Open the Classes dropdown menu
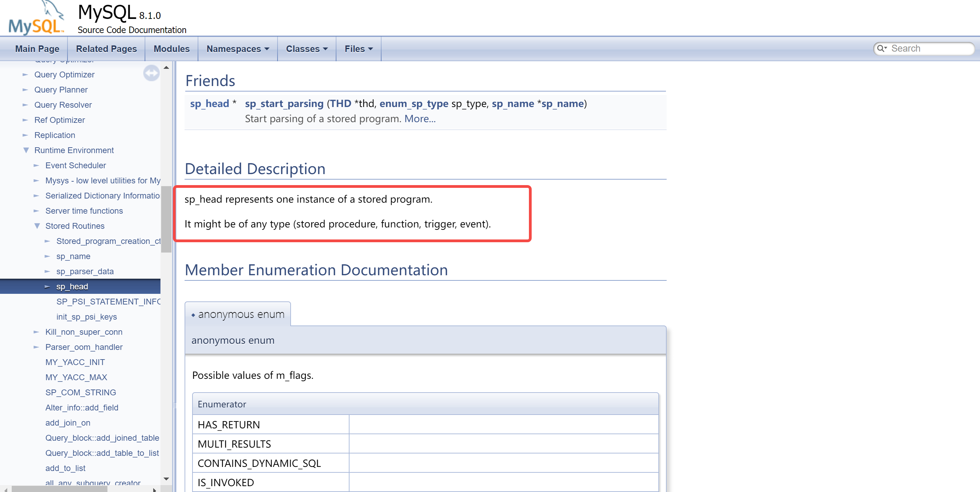This screenshot has width=980, height=492. [x=306, y=49]
